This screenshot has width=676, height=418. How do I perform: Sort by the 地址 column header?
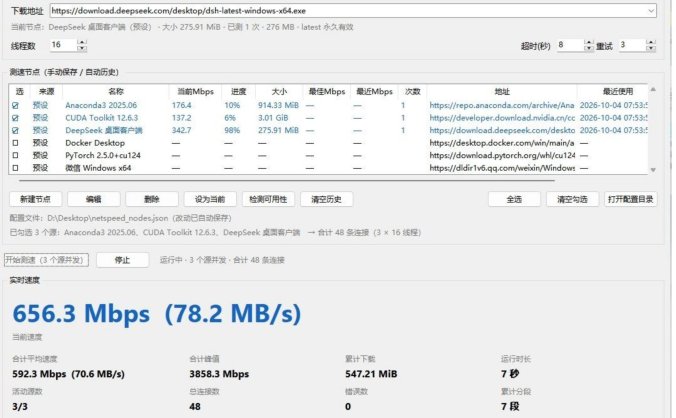click(x=502, y=91)
